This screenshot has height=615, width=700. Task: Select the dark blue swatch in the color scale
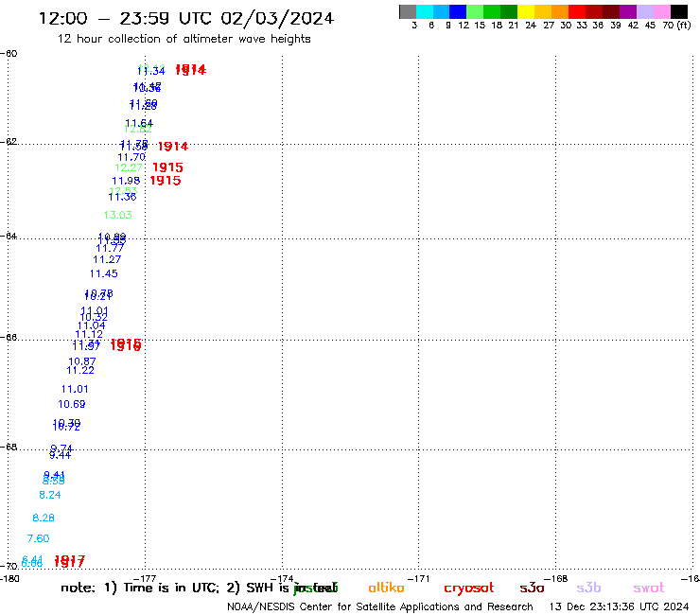point(459,11)
